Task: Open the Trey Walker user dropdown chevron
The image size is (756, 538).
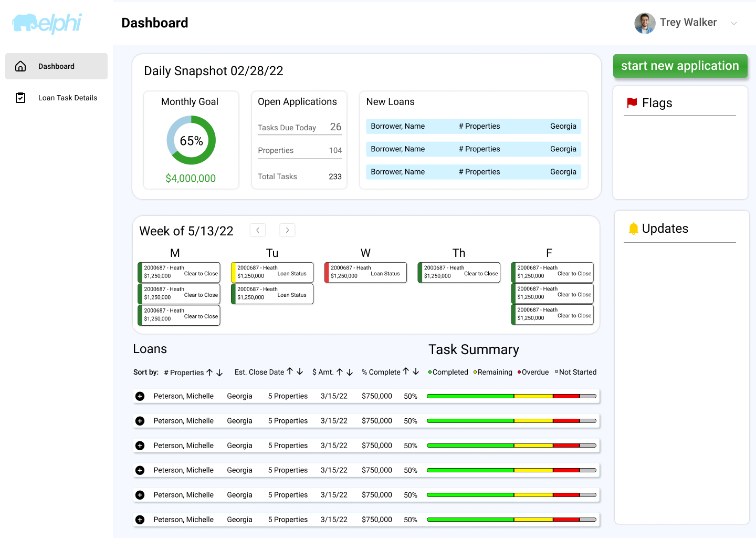Action: [734, 23]
